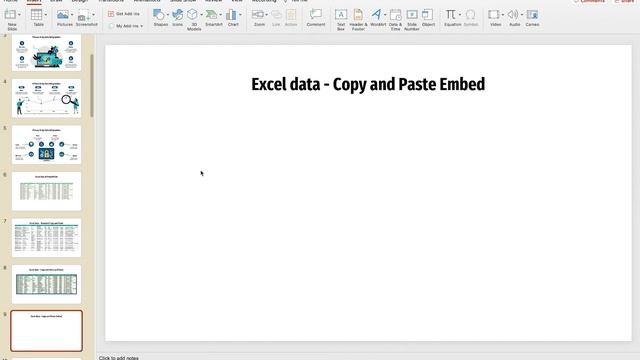
Task: Select slide 5 thumbnail with padlock infographic
Action: (x=47, y=145)
